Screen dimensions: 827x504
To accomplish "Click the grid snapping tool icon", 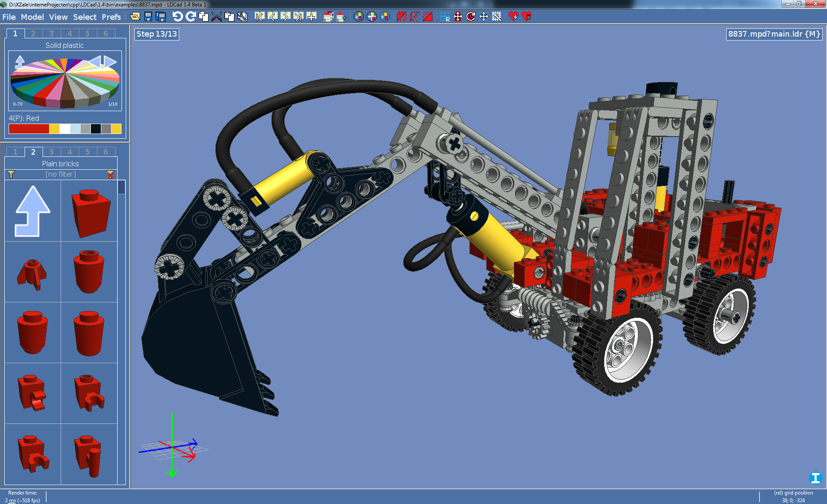I will click(x=497, y=17).
